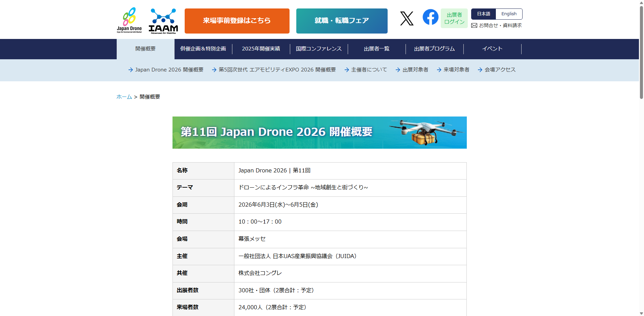Select the 開催概要 navigation tab
Image resolution: width=644 pixels, height=316 pixels.
click(x=145, y=49)
